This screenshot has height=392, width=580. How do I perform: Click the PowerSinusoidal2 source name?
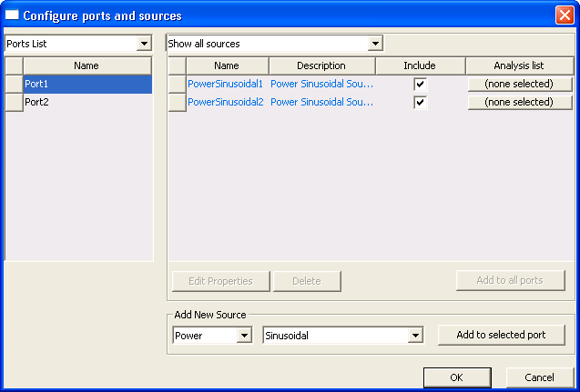coord(225,103)
